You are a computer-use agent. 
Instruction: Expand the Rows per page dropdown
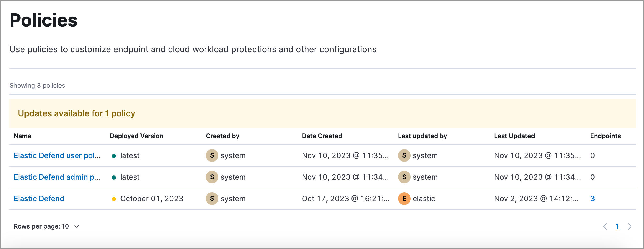point(46,226)
